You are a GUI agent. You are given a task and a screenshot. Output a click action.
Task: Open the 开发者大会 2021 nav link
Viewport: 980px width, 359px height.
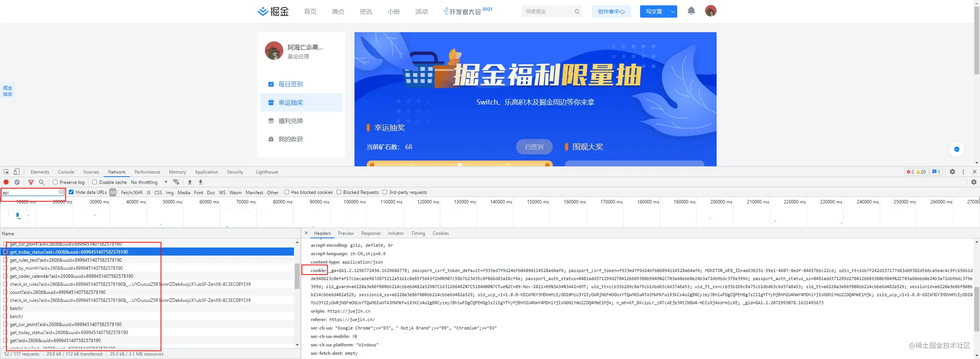tap(468, 11)
